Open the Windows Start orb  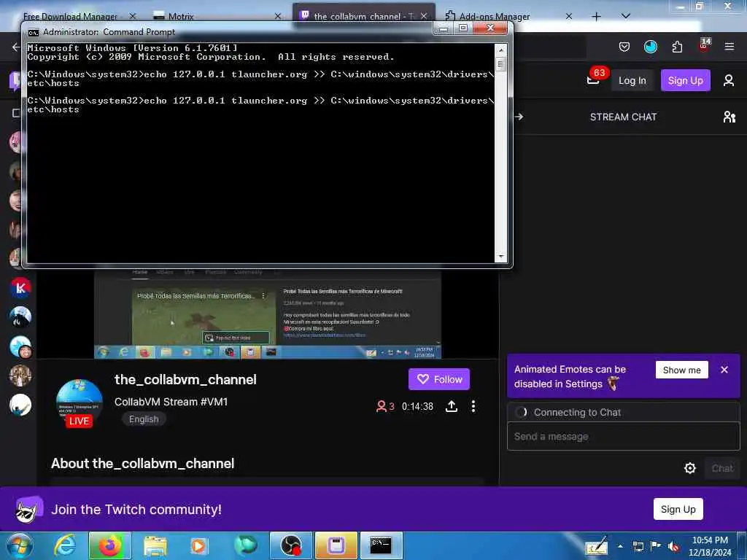[x=20, y=545]
